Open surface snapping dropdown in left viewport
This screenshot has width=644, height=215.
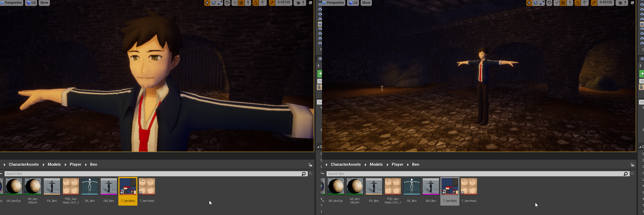click(234, 3)
